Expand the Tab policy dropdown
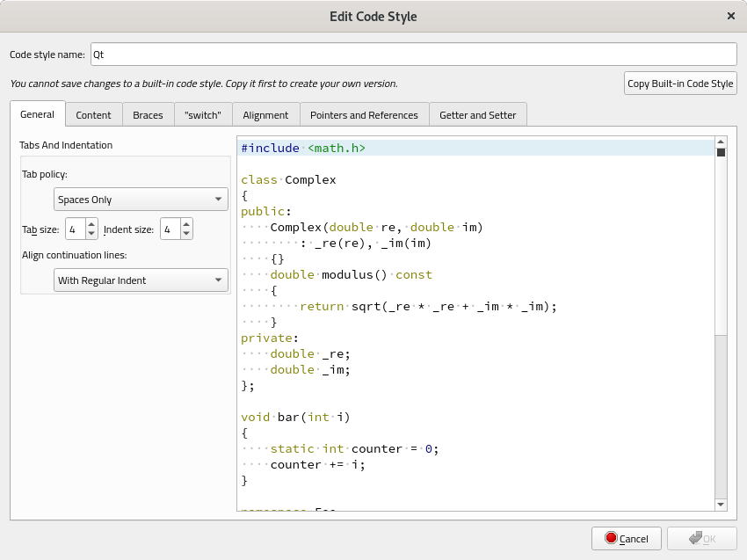The image size is (747, 560). pyautogui.click(x=141, y=200)
